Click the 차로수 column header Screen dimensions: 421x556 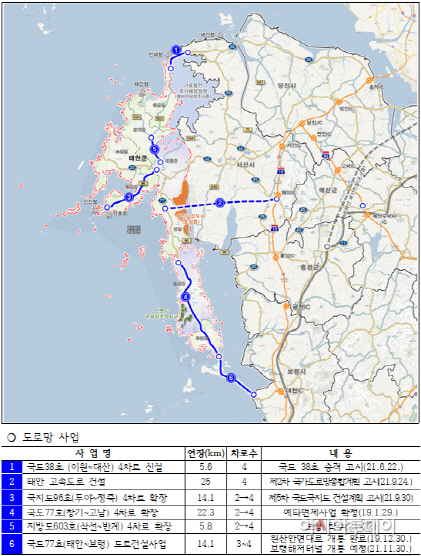(244, 453)
